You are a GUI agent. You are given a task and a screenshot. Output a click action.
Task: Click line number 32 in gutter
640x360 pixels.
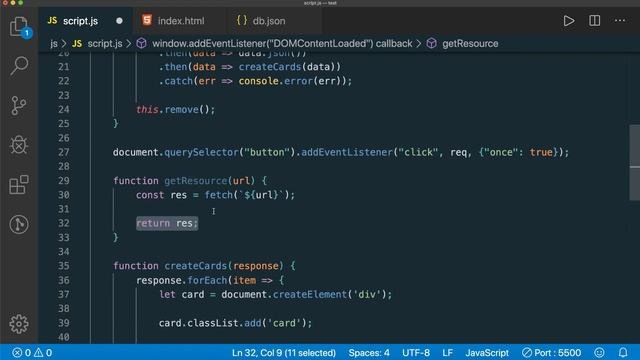coord(64,223)
